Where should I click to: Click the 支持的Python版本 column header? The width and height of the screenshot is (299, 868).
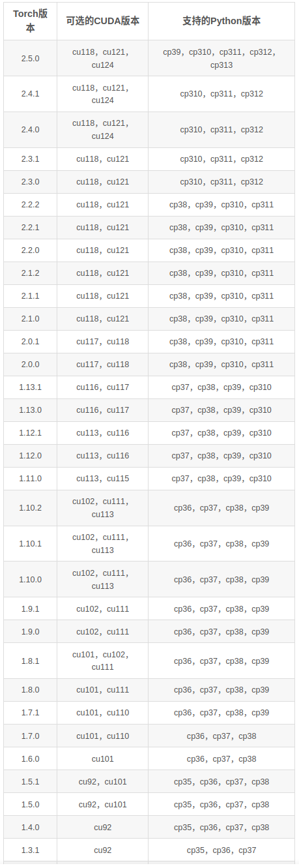point(221,21)
